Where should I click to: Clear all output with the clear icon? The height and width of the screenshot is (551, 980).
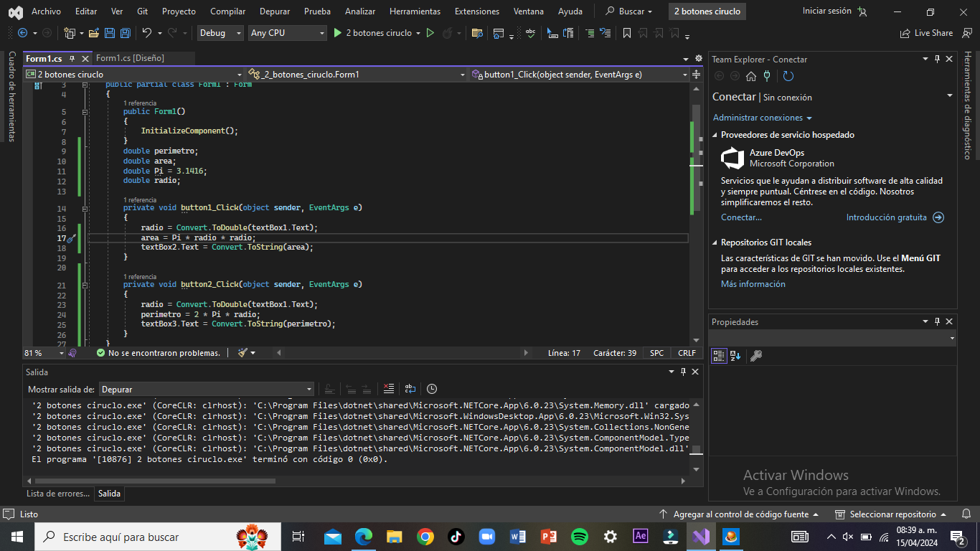coord(388,389)
